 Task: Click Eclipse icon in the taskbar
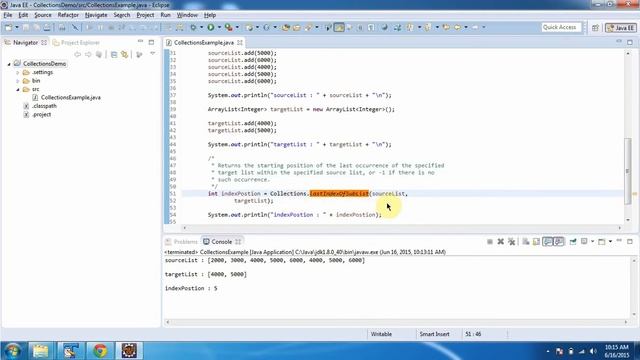[x=129, y=351]
